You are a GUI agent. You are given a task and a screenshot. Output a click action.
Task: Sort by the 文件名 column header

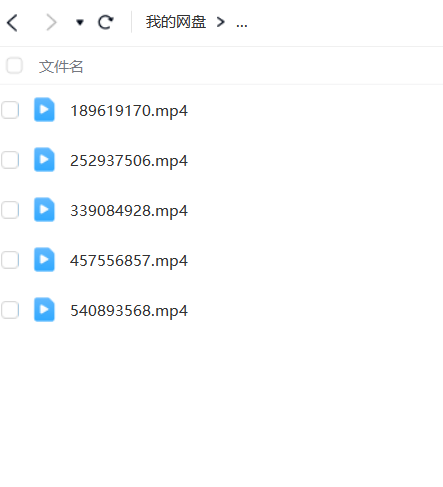61,66
